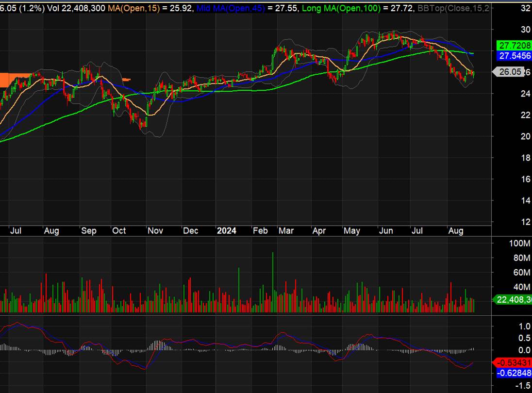This screenshot has width=532, height=393.
Task: Select the Nov label on the time axis
Action: [155, 231]
